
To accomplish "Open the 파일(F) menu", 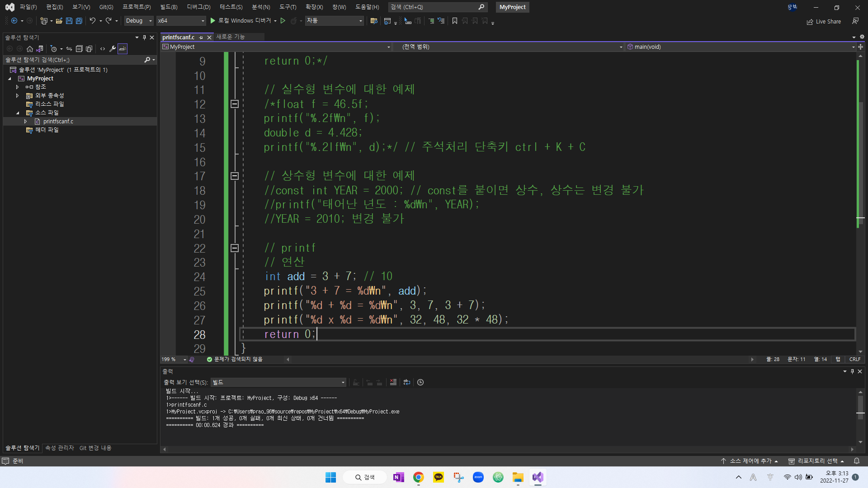I will [x=28, y=7].
